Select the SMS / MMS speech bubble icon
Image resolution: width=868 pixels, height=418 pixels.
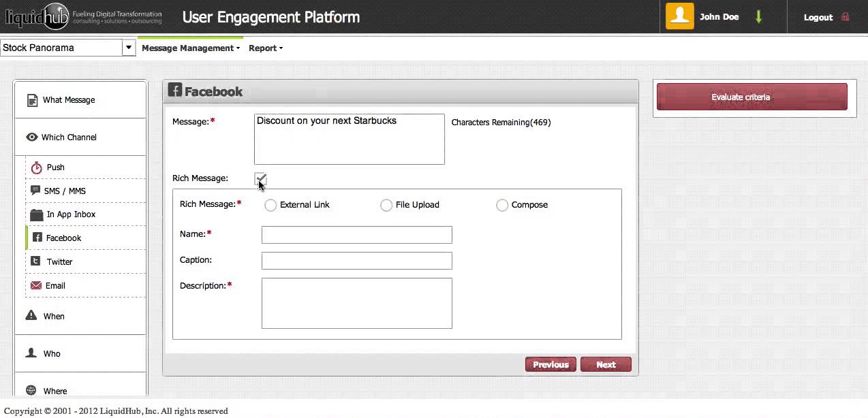[36, 191]
